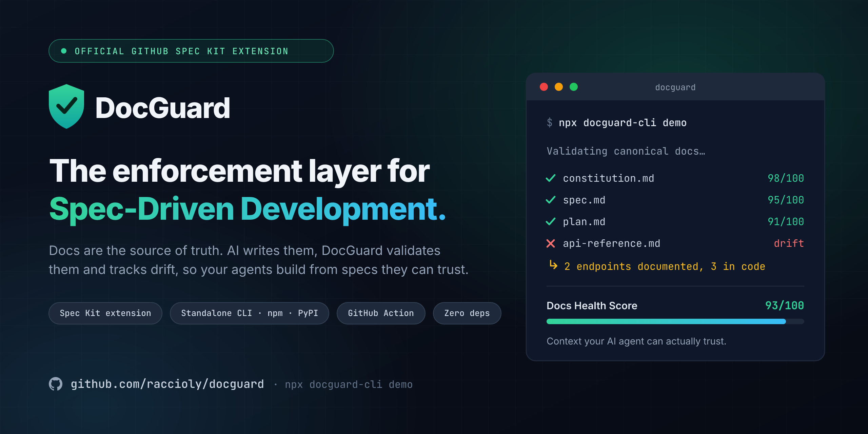The image size is (868, 434).
Task: Click the Validating canonical docs line
Action: [626, 151]
